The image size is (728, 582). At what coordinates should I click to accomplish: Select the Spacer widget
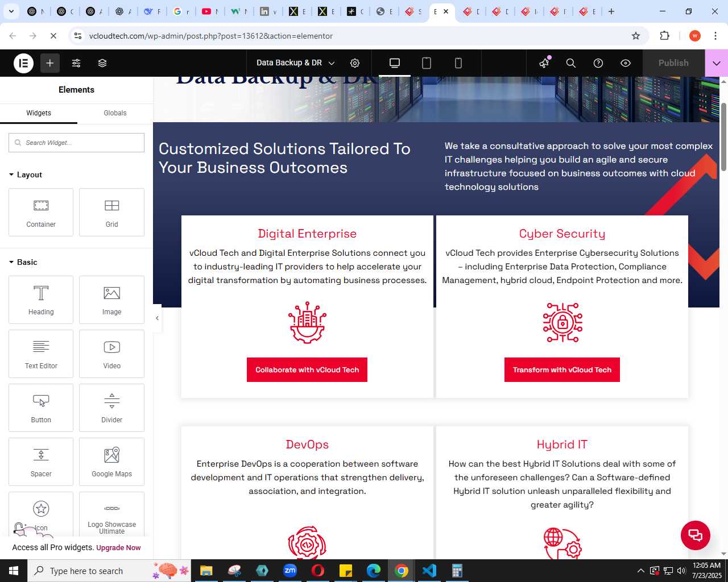[41, 462]
